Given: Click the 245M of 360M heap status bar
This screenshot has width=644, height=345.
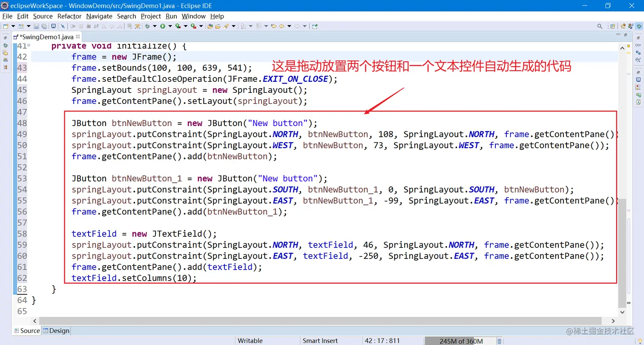Looking at the screenshot, I should (x=460, y=341).
